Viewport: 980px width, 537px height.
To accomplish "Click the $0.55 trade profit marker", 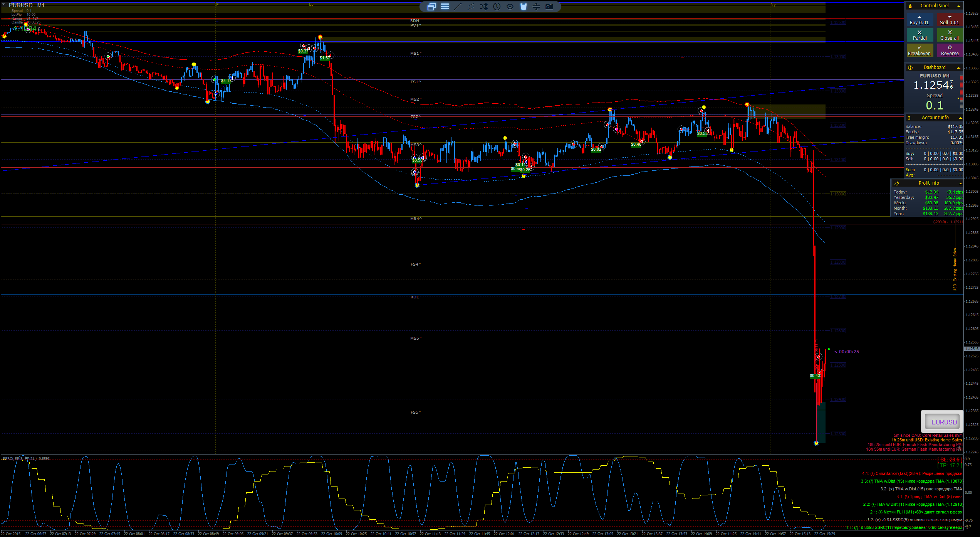I will [x=702, y=134].
